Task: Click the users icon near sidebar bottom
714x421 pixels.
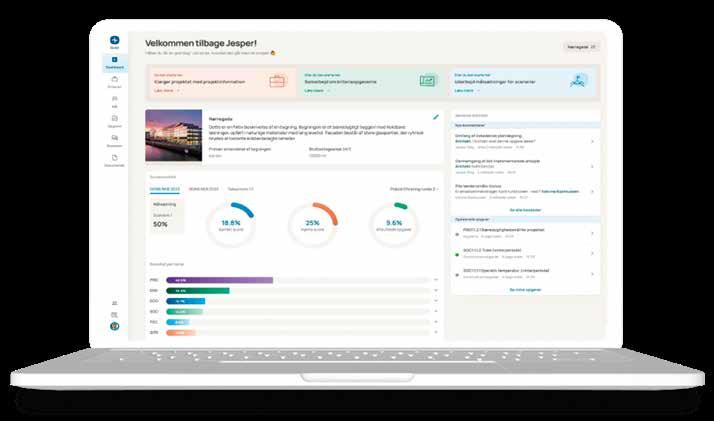Action: click(114, 303)
